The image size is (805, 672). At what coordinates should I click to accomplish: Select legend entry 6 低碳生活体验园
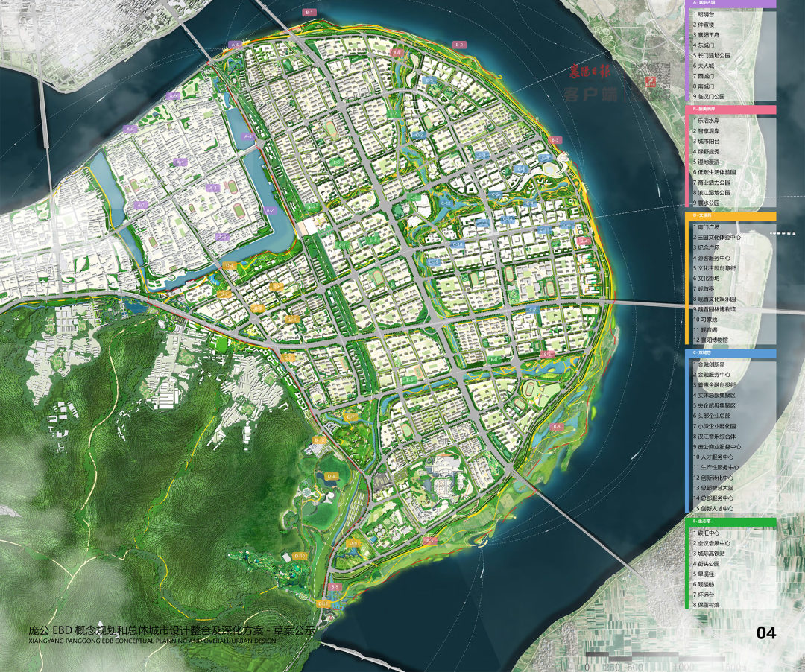pos(714,172)
